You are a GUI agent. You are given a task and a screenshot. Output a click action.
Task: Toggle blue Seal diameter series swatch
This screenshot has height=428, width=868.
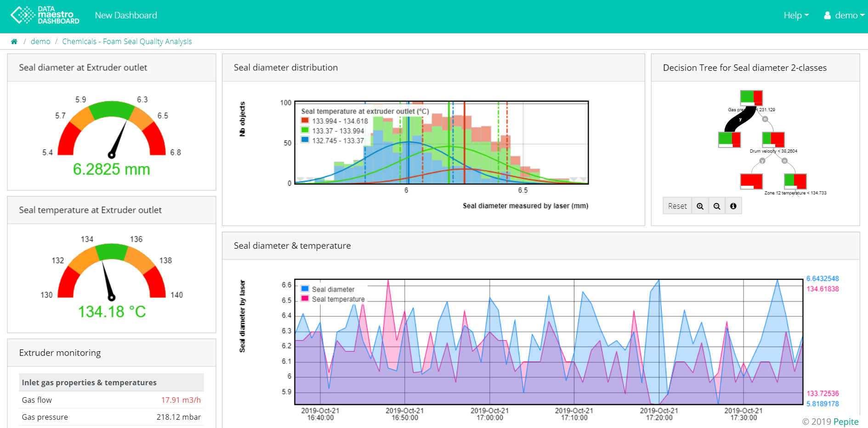click(305, 289)
